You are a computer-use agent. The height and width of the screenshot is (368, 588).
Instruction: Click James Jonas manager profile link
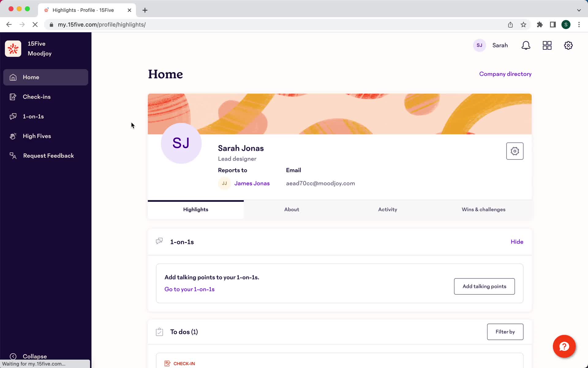pyautogui.click(x=252, y=183)
